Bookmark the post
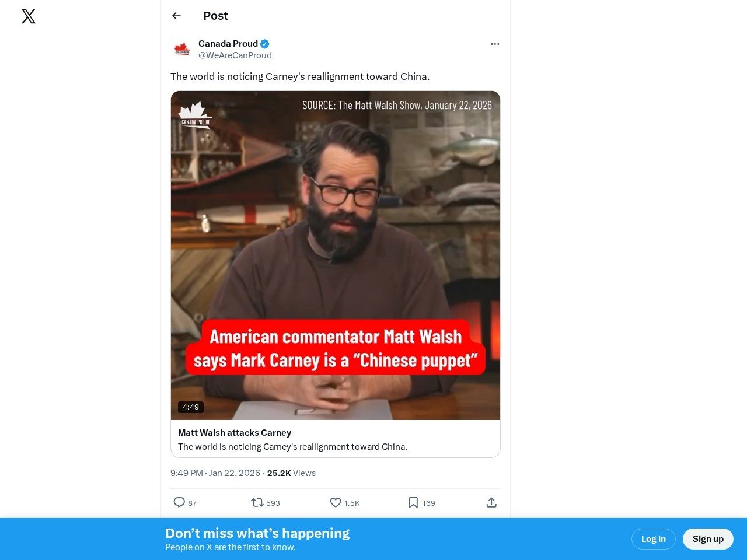Image resolution: width=747 pixels, height=560 pixels. point(413,502)
